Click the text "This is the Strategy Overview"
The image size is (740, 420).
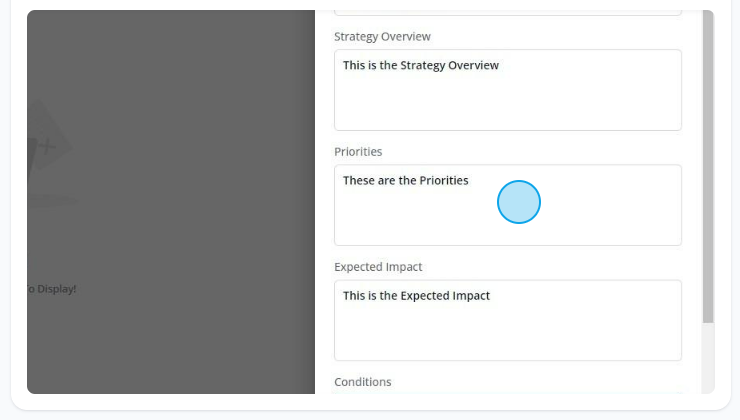[x=421, y=65]
